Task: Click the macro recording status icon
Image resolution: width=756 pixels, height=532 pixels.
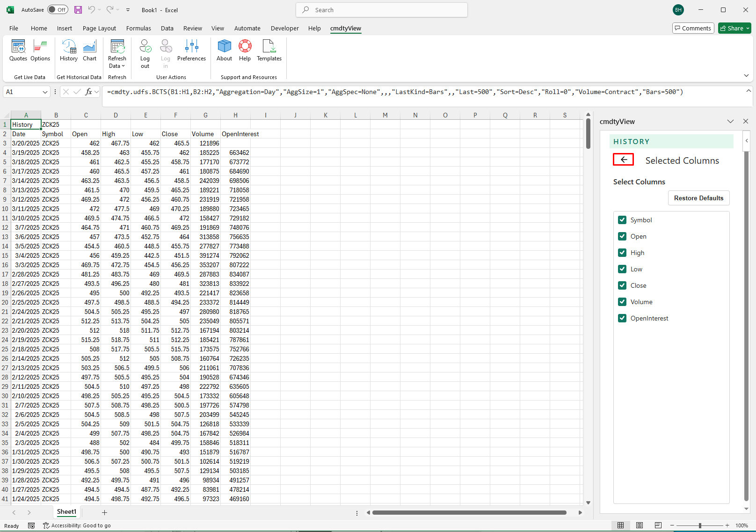Action: [31, 525]
